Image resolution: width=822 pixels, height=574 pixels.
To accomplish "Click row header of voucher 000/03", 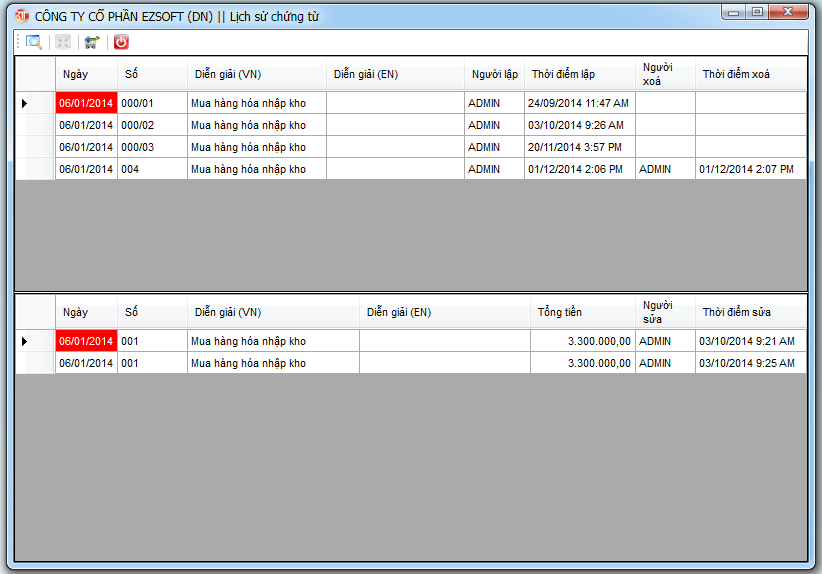I will tap(35, 147).
